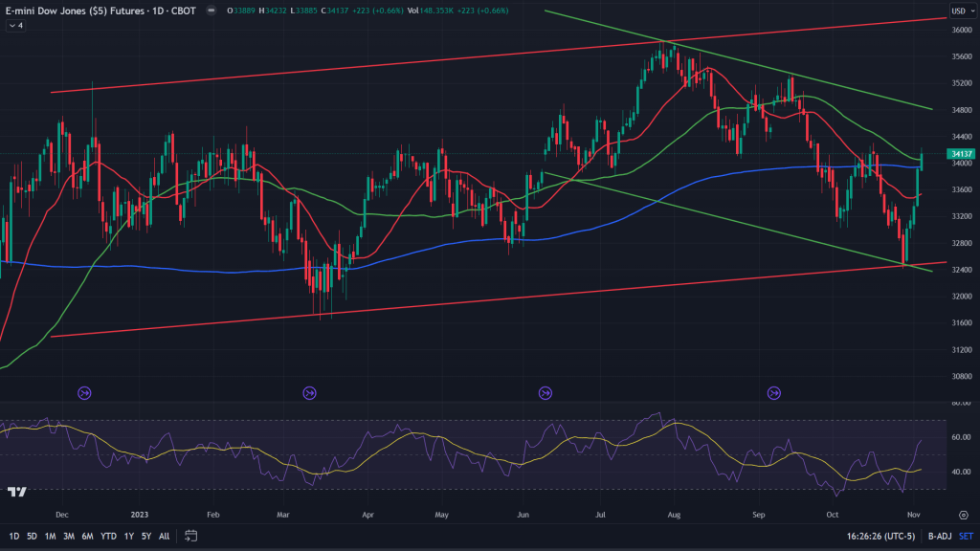
Task: Switch to the YTD time range
Action: tap(107, 536)
